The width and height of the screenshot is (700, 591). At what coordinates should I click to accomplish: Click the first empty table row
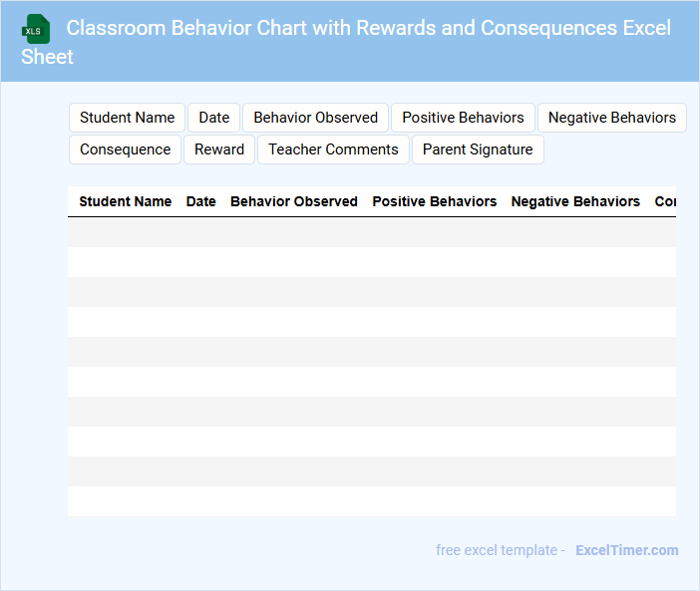(x=371, y=232)
